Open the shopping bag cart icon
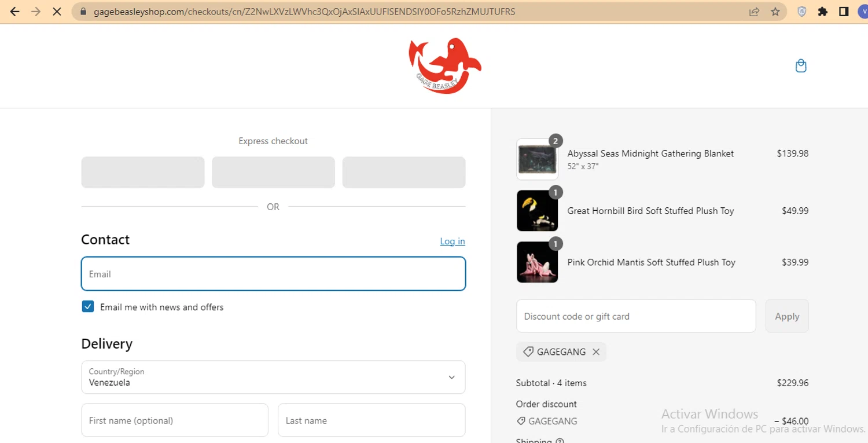The height and width of the screenshot is (443, 868). tap(801, 65)
